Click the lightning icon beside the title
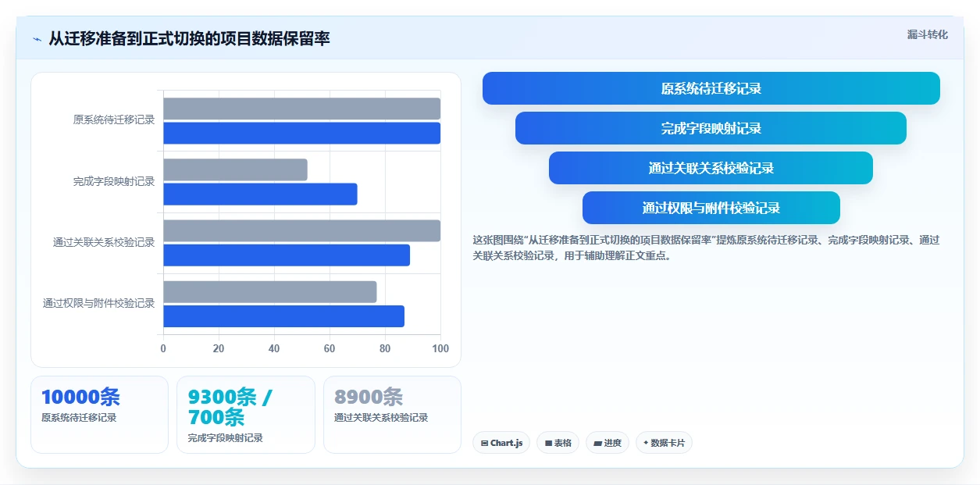980x485 pixels. coord(37,39)
